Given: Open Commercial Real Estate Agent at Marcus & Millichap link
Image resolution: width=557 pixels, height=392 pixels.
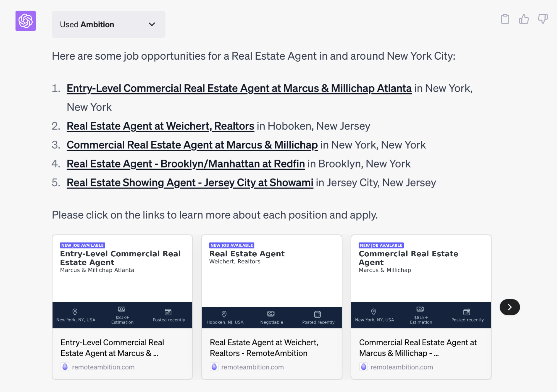Looking at the screenshot, I should click(192, 145).
